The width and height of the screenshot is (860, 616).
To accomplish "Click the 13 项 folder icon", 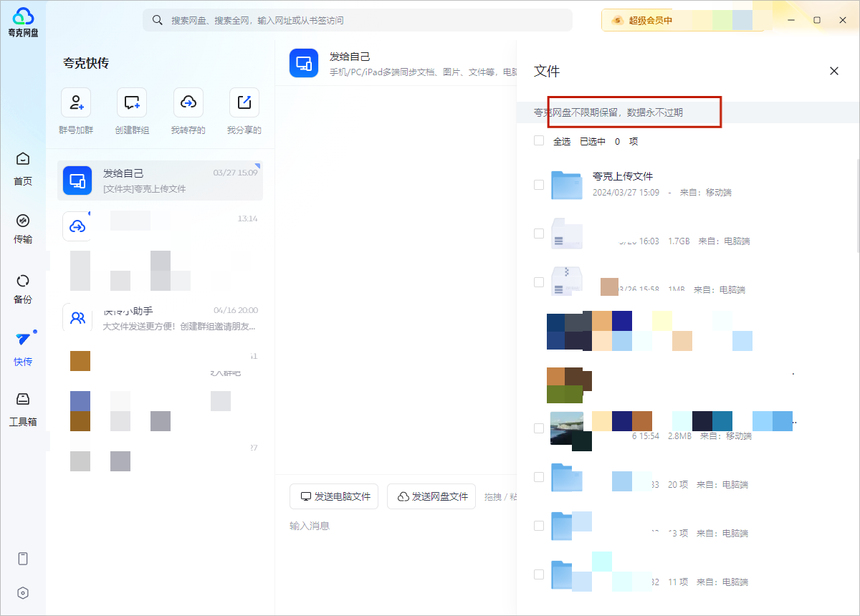I will [x=567, y=525].
